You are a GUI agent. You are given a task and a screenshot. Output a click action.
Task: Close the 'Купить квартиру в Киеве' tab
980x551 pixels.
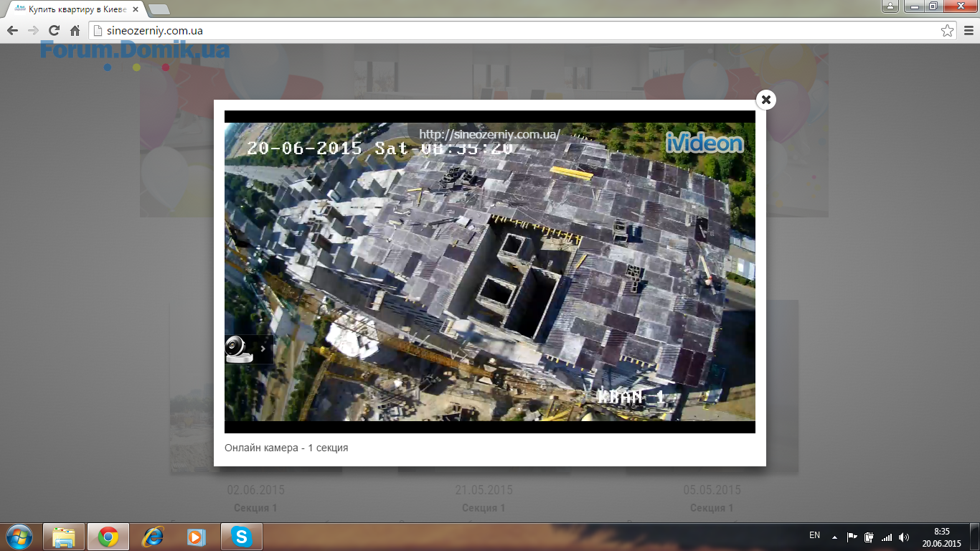(x=136, y=10)
